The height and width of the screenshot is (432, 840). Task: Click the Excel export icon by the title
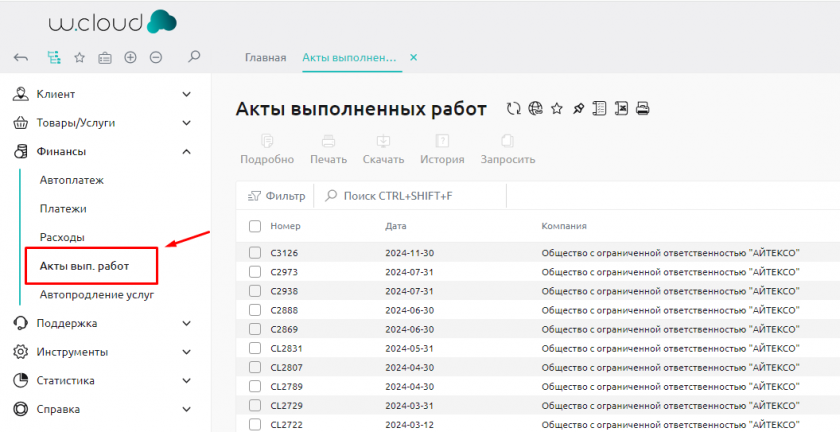click(x=621, y=109)
